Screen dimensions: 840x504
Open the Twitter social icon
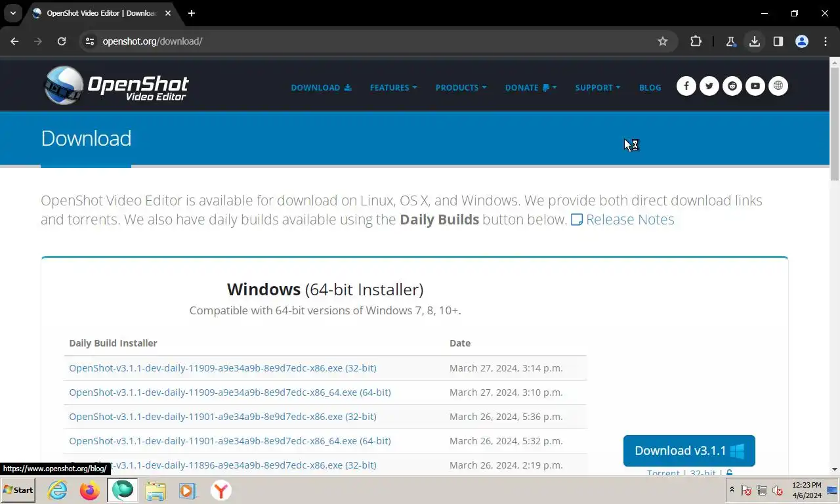[x=709, y=86]
